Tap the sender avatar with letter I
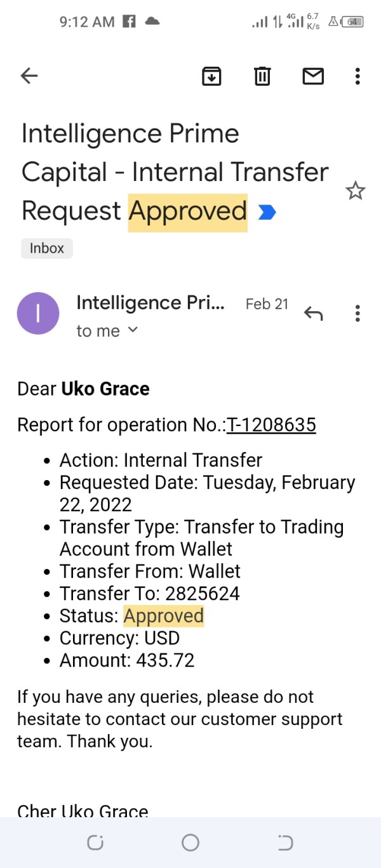381x868 pixels. pos(38,313)
